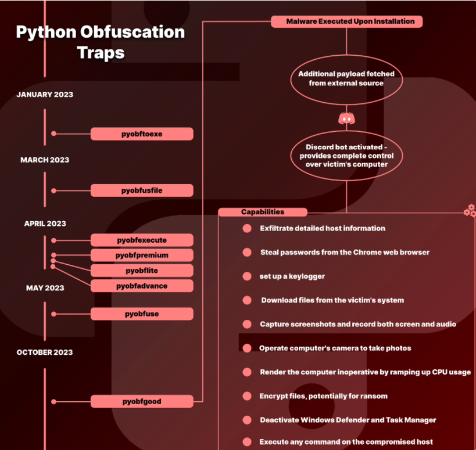Click the APRIL 2023 timeline label
Screen dimensions: 476x450
pyautogui.click(x=45, y=224)
